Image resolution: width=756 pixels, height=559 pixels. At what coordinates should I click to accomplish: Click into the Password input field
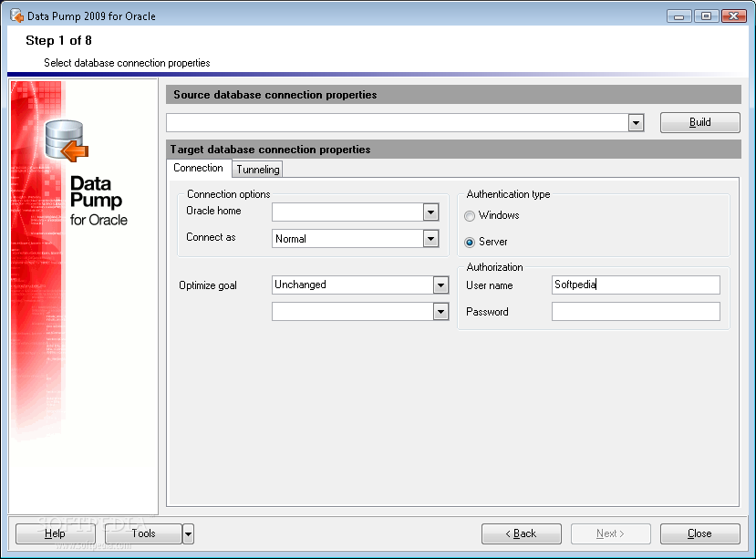click(x=636, y=312)
